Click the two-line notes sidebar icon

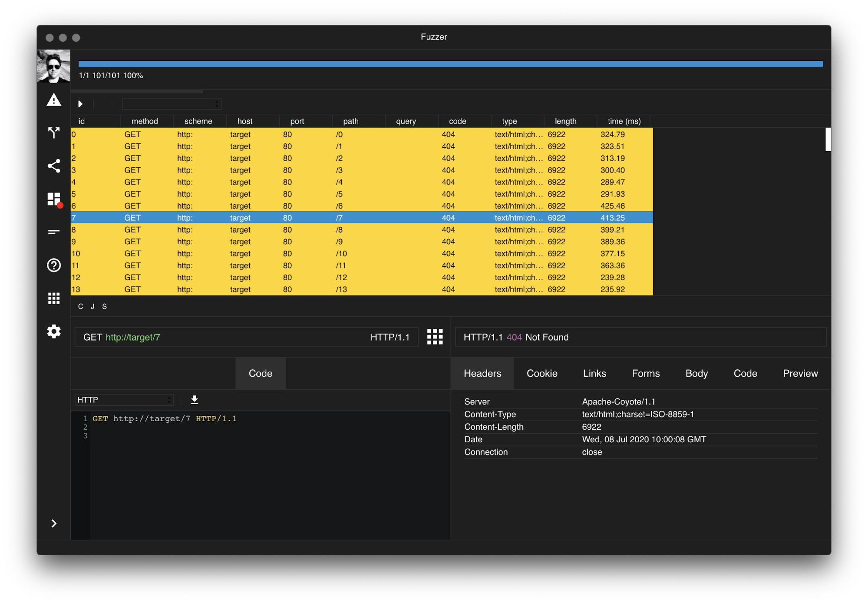(x=54, y=232)
